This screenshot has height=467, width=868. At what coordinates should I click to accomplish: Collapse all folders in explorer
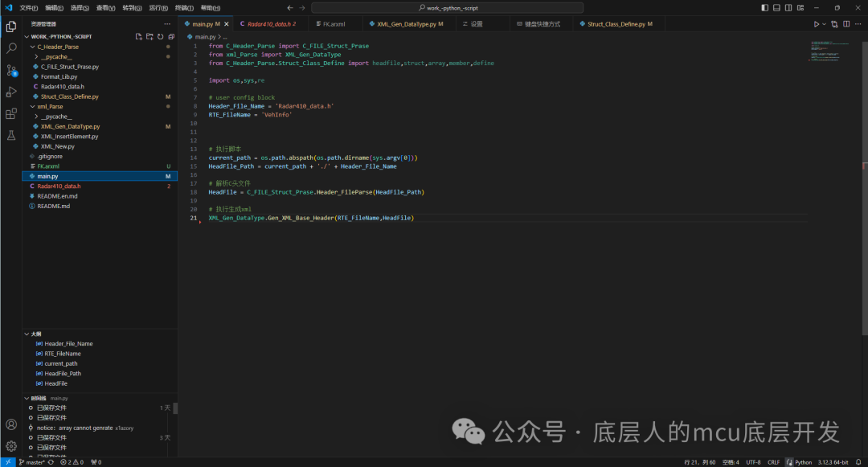point(171,36)
